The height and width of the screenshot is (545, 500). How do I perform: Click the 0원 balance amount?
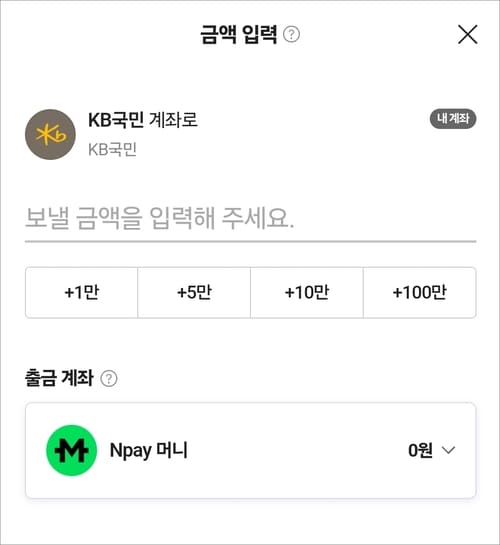click(420, 450)
